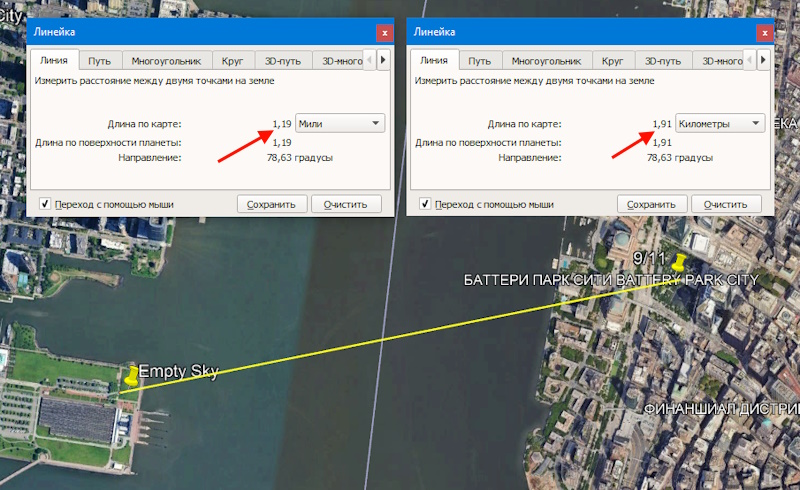Expand the Километры units dropdown
The image size is (800, 490).
click(x=721, y=123)
